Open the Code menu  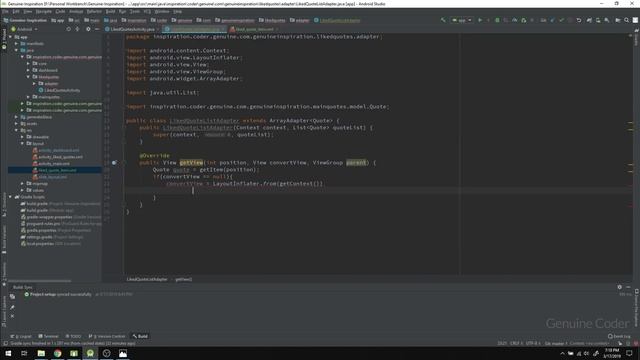point(60,11)
